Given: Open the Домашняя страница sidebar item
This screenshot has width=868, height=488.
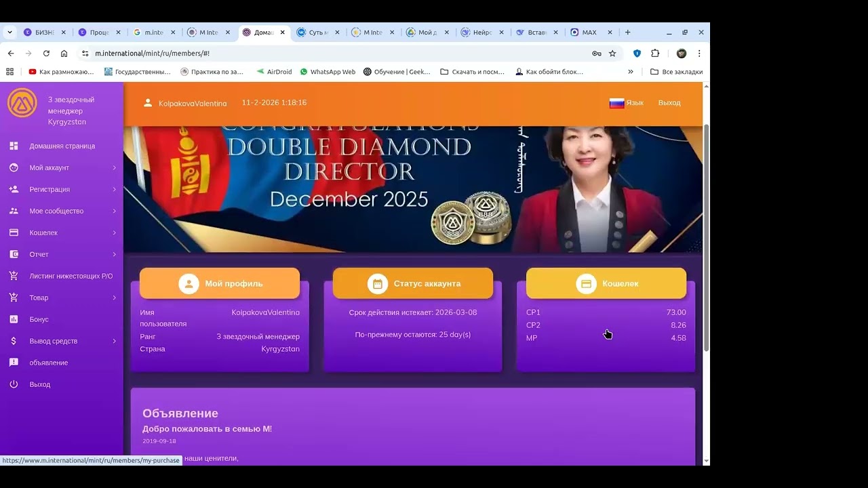Looking at the screenshot, I should click(x=62, y=146).
